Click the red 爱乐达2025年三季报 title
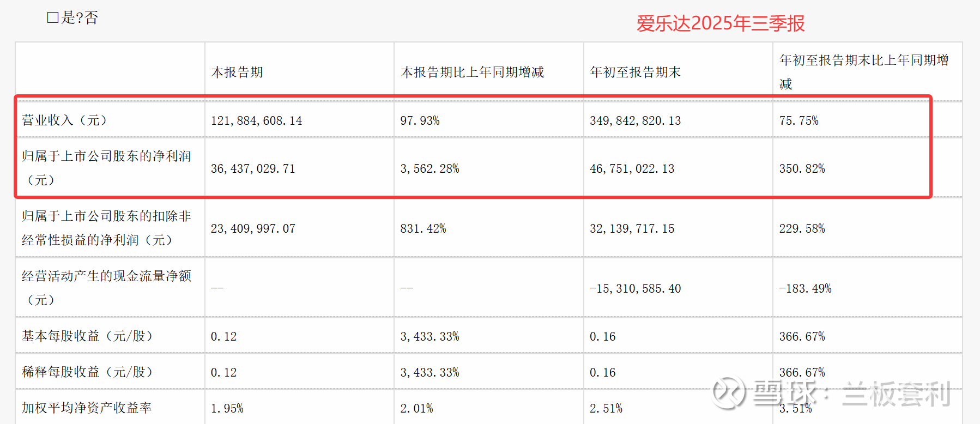 click(720, 23)
